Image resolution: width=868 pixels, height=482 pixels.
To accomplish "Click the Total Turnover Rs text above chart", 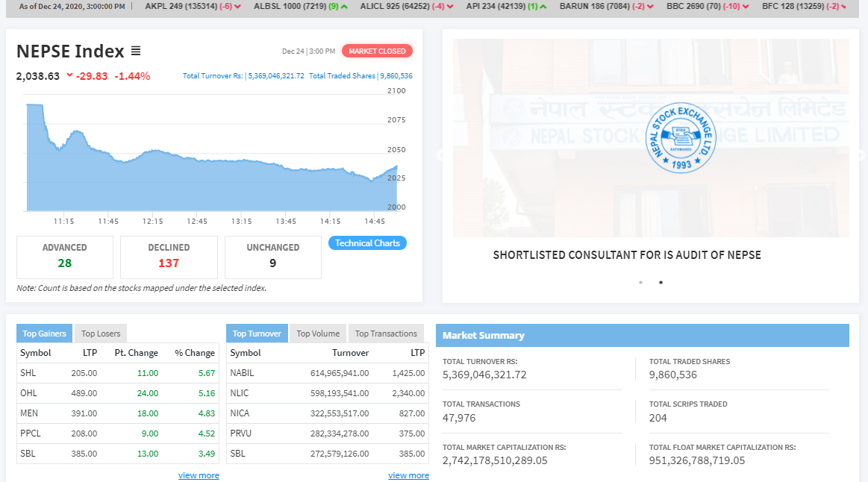I will pyautogui.click(x=243, y=76).
